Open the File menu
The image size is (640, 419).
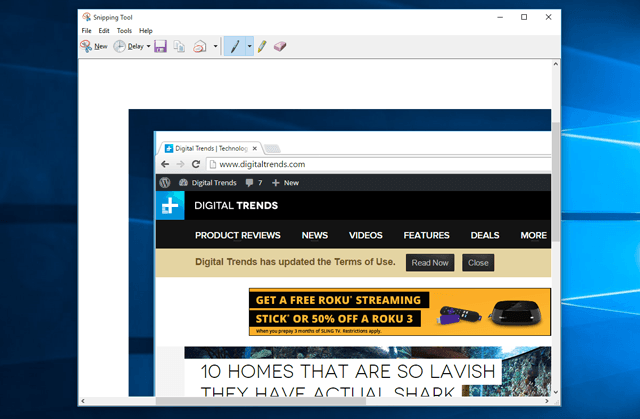coord(87,31)
